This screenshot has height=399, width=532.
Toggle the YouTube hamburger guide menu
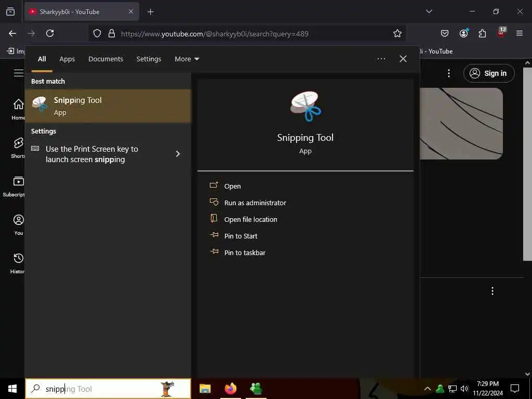click(x=18, y=73)
